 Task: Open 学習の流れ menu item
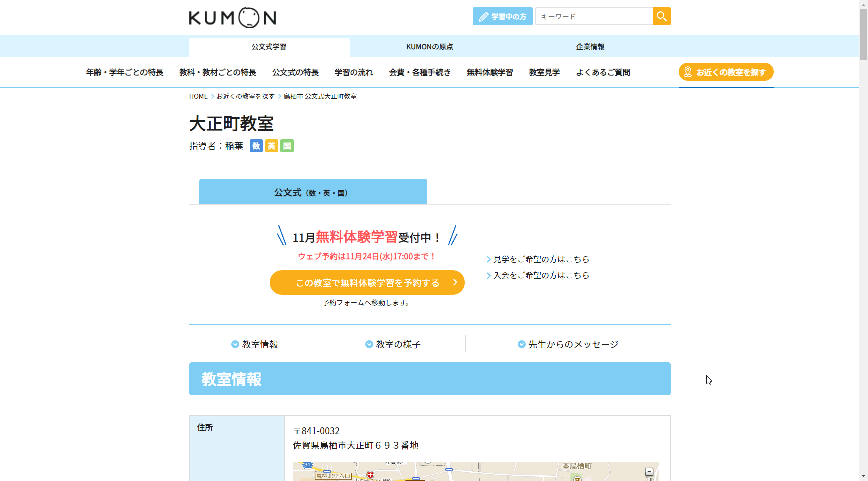354,72
